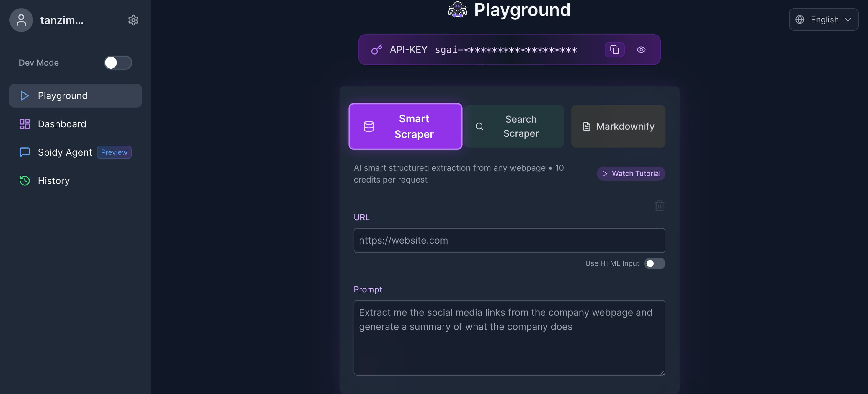The height and width of the screenshot is (394, 868).
Task: Click the key icon in the API-KEY bar
Action: click(376, 50)
